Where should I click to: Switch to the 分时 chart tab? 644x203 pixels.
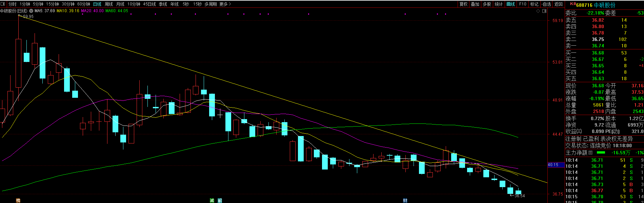(x=13, y=4)
